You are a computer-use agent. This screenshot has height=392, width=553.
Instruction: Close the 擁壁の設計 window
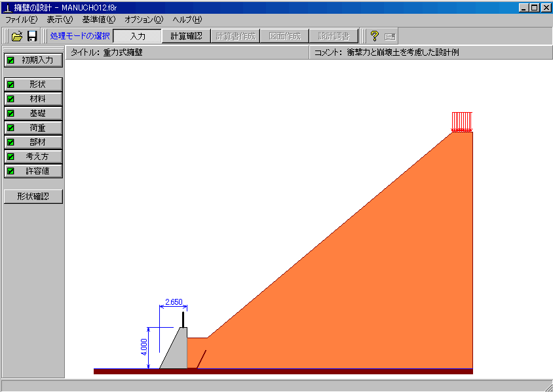(546, 7)
